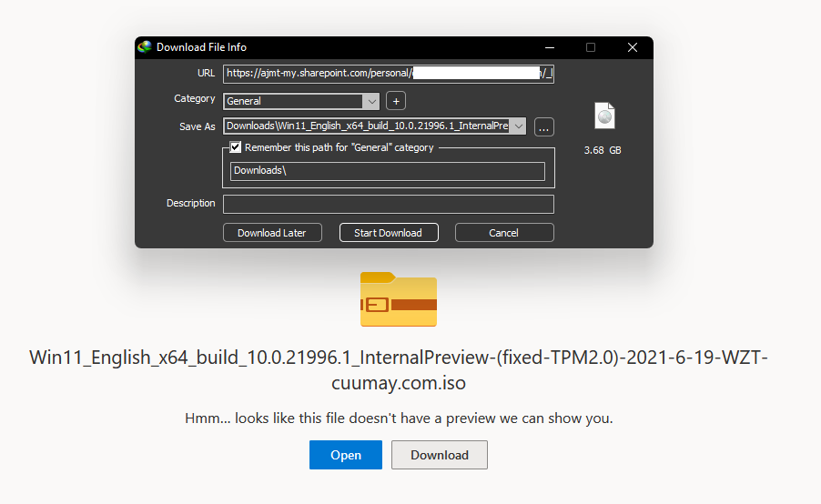Open the file in SharePoint page

pos(346,455)
